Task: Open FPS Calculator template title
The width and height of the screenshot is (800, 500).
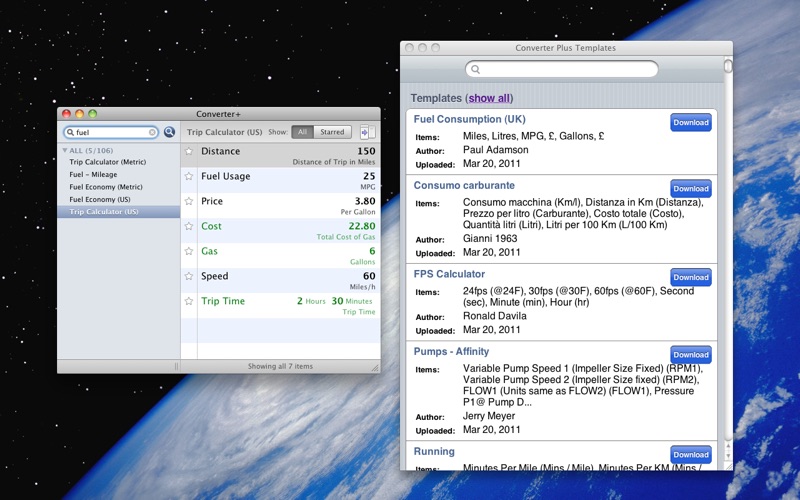Action: (x=449, y=274)
